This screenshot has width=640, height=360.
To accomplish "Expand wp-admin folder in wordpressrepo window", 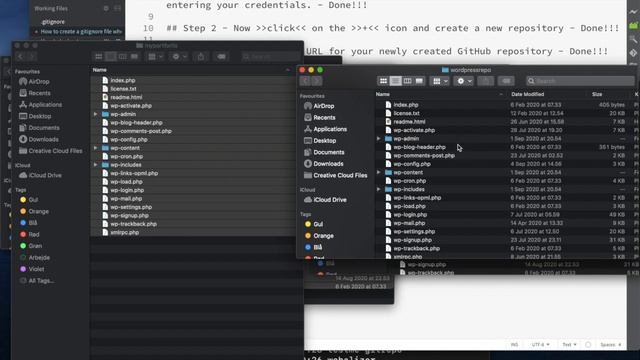I will point(378,139).
